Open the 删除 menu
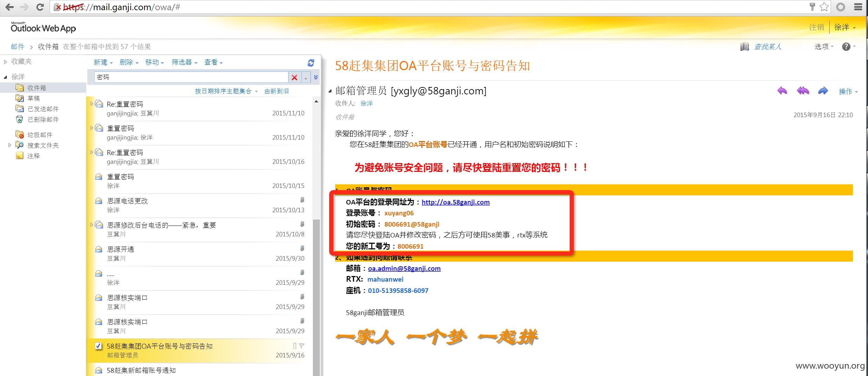 pyautogui.click(x=129, y=62)
